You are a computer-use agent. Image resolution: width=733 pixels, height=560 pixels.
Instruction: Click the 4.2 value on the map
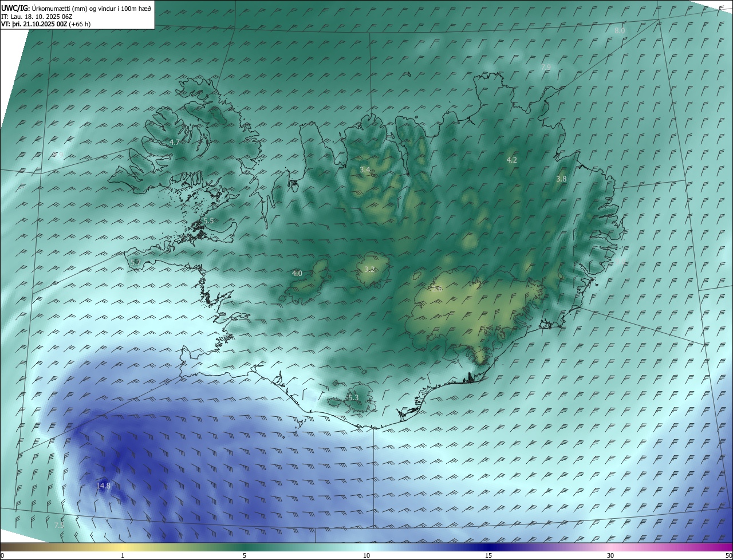pos(512,160)
